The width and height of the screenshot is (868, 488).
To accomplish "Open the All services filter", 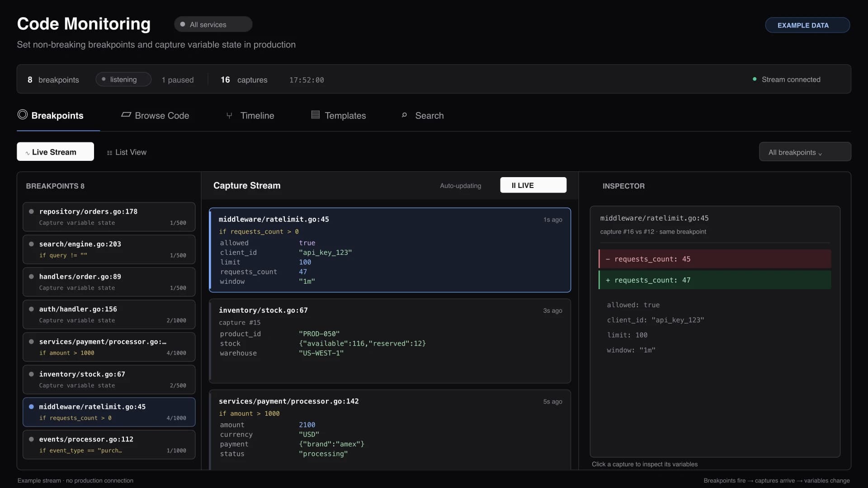I will (213, 24).
